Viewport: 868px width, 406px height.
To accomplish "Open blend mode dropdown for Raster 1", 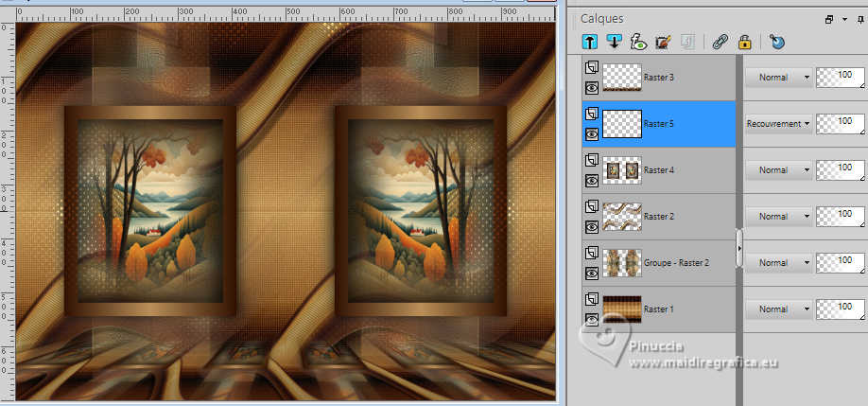I will pyautogui.click(x=778, y=309).
